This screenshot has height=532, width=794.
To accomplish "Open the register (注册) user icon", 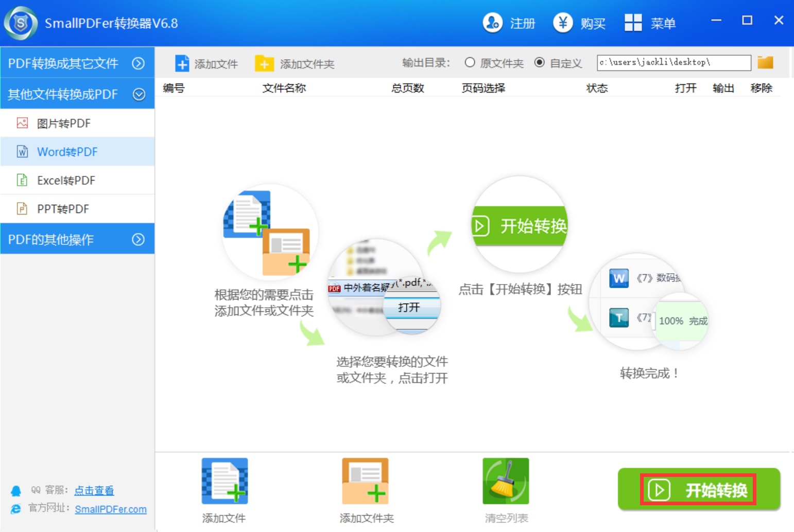I will pos(492,23).
